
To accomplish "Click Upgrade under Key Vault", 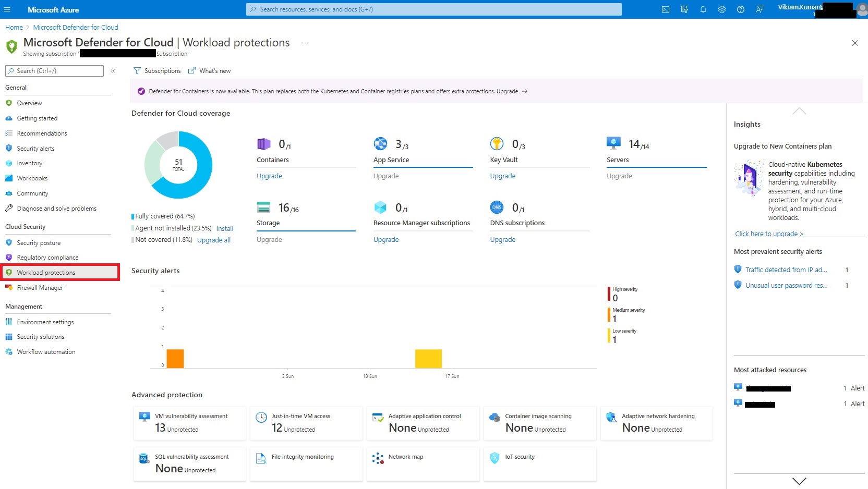I will tap(503, 176).
